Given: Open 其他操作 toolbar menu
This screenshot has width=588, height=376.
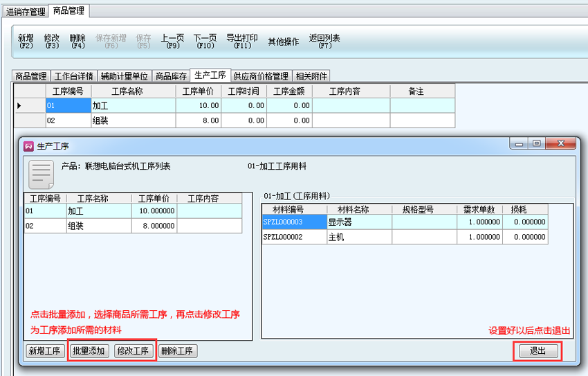Looking at the screenshot, I should coord(284,42).
